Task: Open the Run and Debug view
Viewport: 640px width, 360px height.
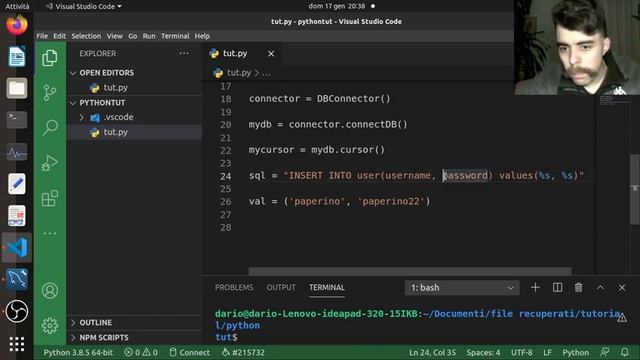Action: (x=50, y=163)
